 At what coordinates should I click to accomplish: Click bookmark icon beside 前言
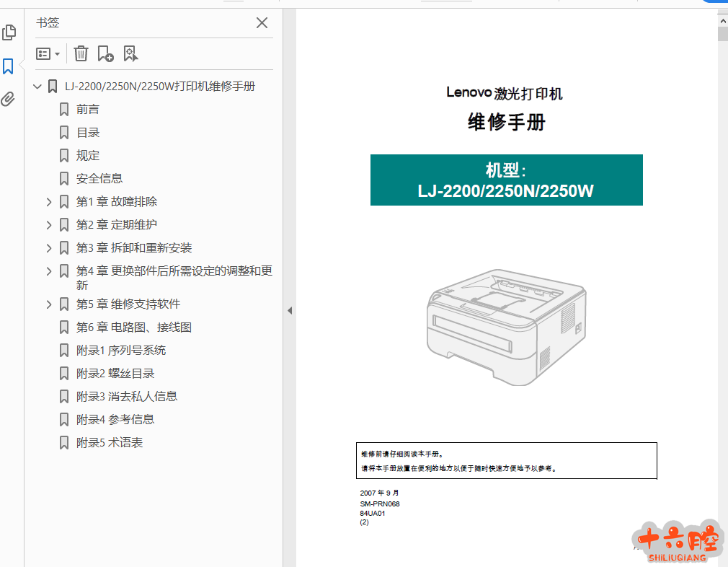pyautogui.click(x=64, y=110)
